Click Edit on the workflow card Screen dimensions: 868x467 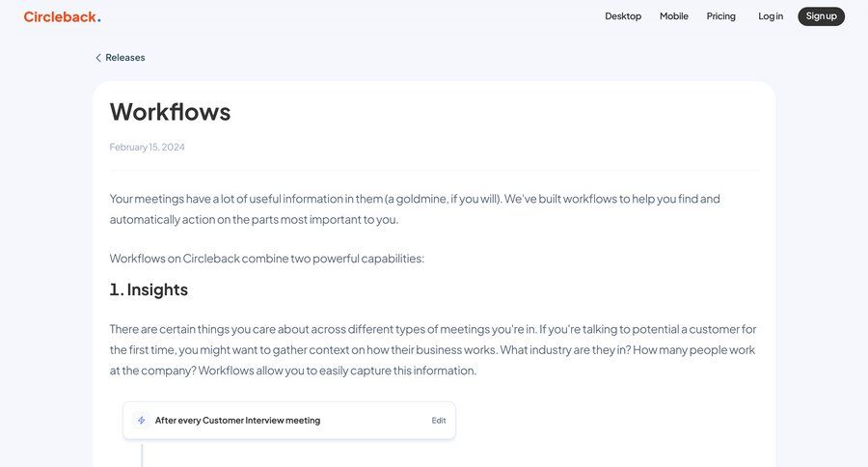click(439, 421)
